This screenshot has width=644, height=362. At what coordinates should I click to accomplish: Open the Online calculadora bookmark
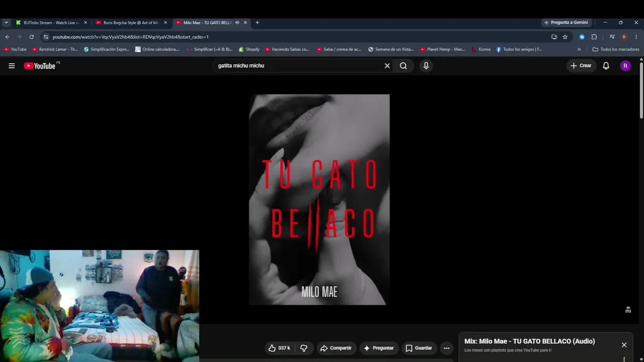point(157,49)
